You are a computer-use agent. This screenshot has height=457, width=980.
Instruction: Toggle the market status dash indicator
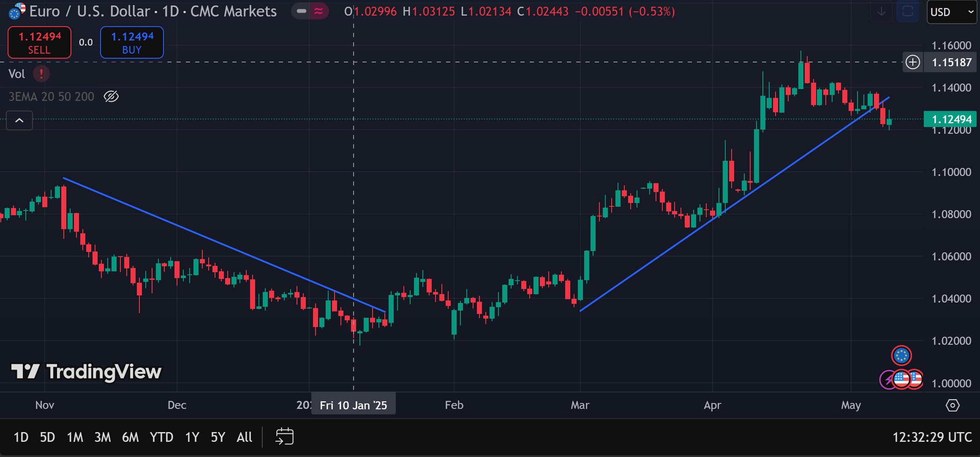point(301,11)
